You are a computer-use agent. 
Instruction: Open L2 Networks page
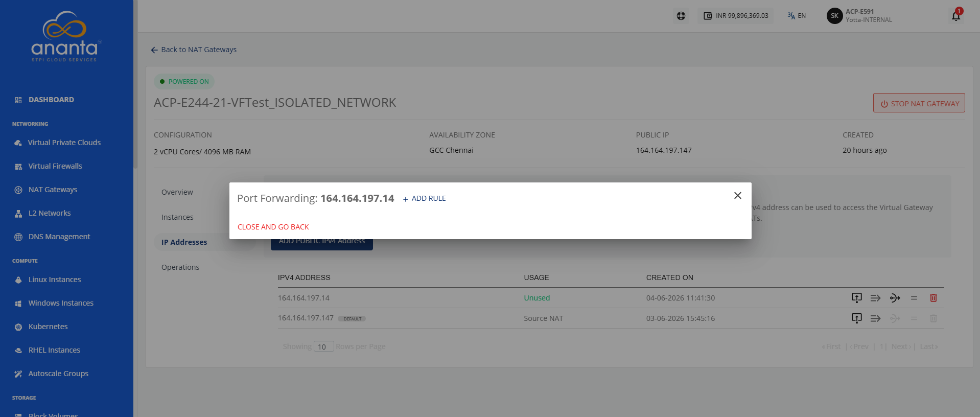point(50,213)
